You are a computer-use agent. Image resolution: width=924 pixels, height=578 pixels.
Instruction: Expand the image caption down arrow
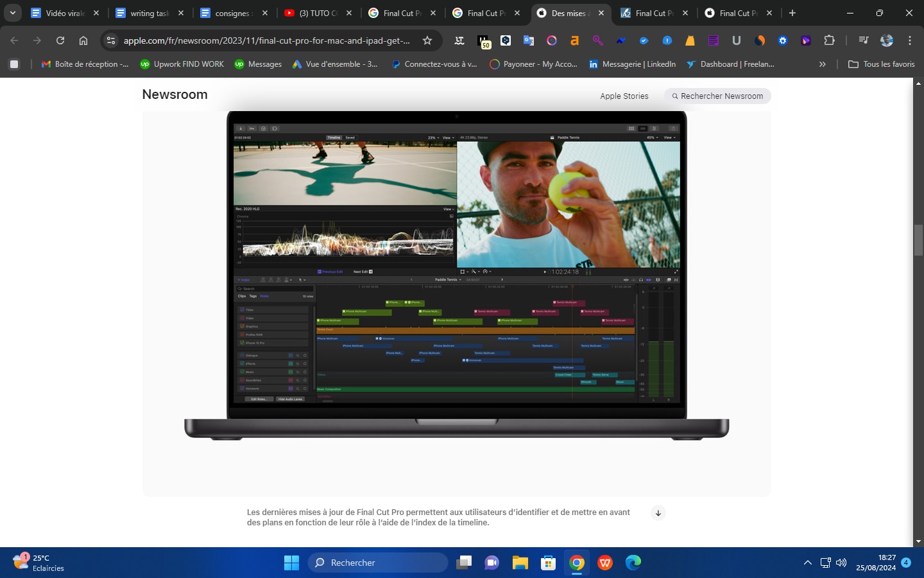658,512
